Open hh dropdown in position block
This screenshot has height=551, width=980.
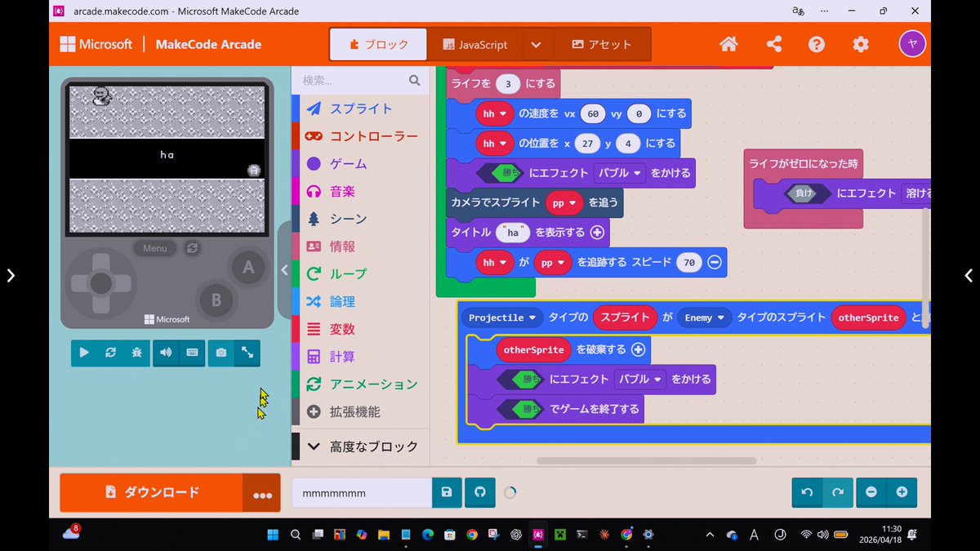pyautogui.click(x=495, y=143)
